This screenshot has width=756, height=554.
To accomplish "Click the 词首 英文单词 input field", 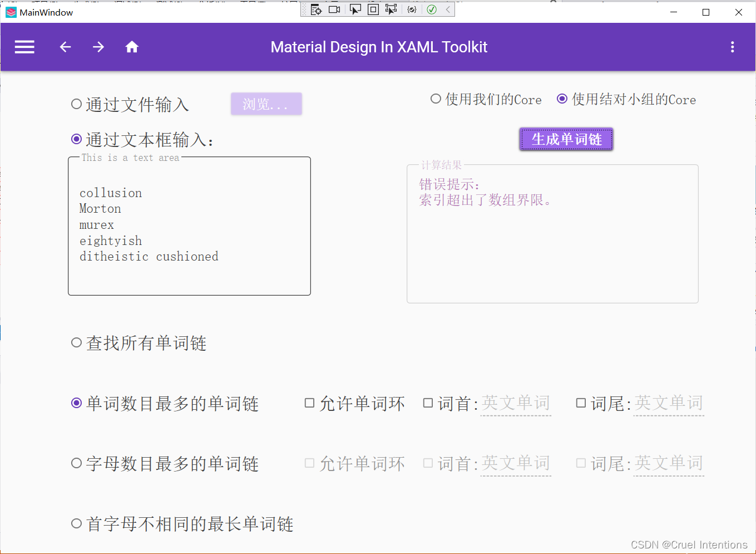I will (515, 403).
